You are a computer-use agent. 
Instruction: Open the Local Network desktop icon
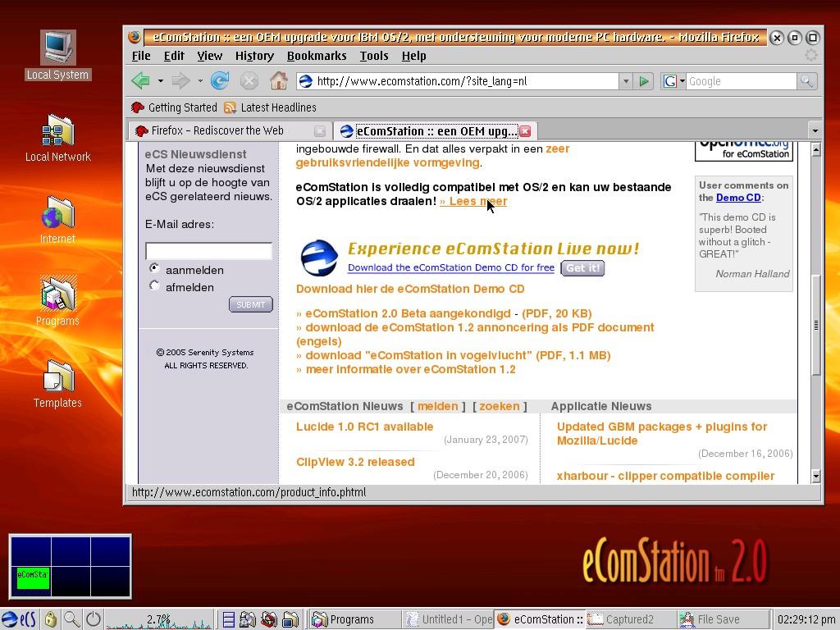(x=58, y=138)
